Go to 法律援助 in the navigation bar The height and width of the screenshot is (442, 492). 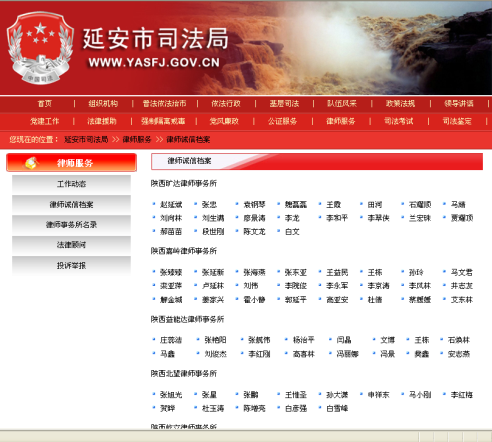102,121
